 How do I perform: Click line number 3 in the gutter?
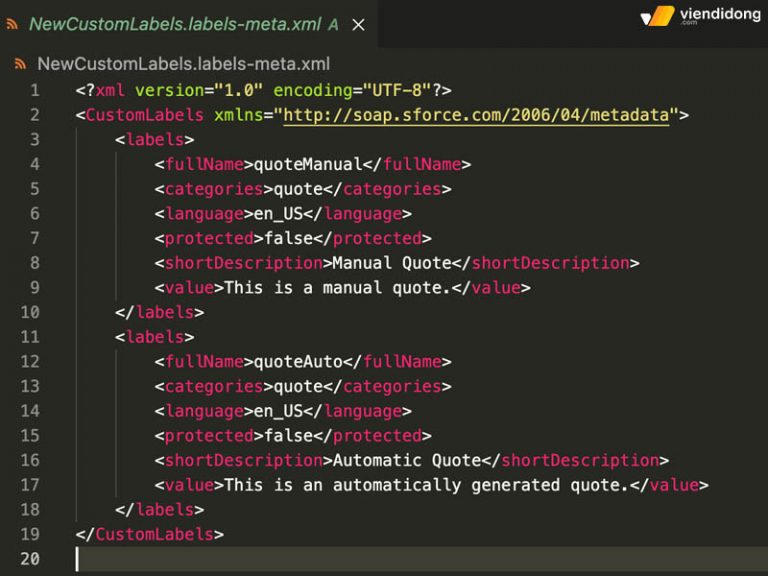tap(34, 140)
